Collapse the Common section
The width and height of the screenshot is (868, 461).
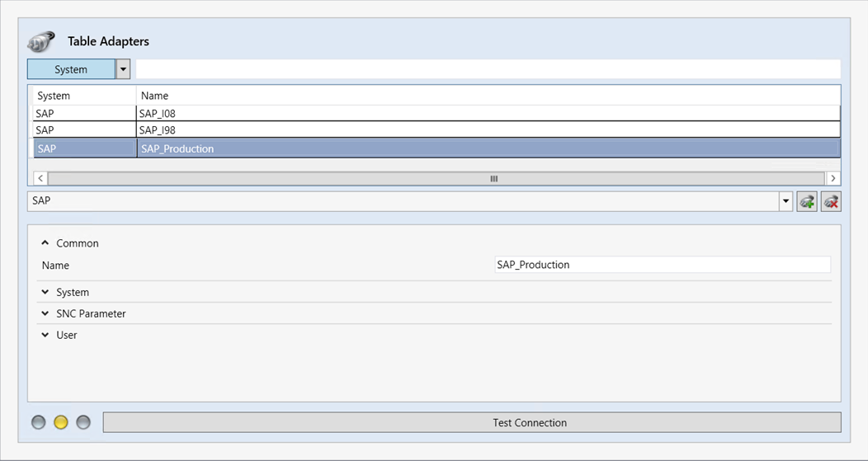(x=45, y=243)
